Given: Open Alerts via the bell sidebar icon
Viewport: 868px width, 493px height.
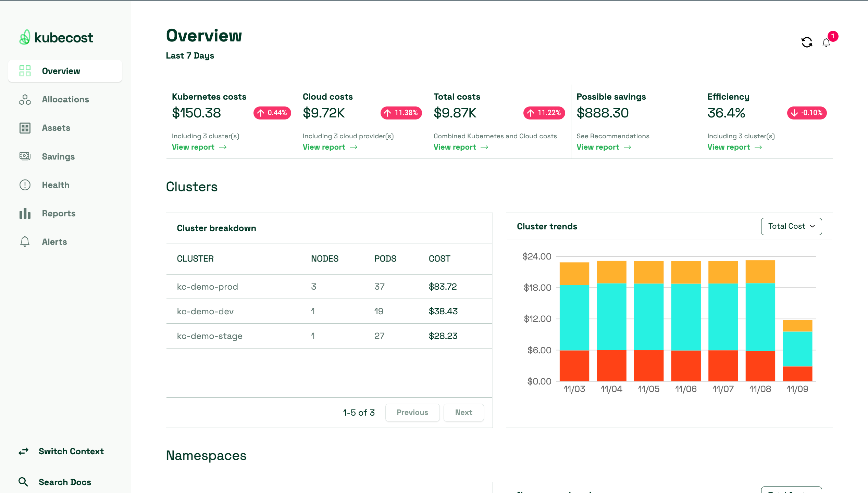Looking at the screenshot, I should pos(24,241).
